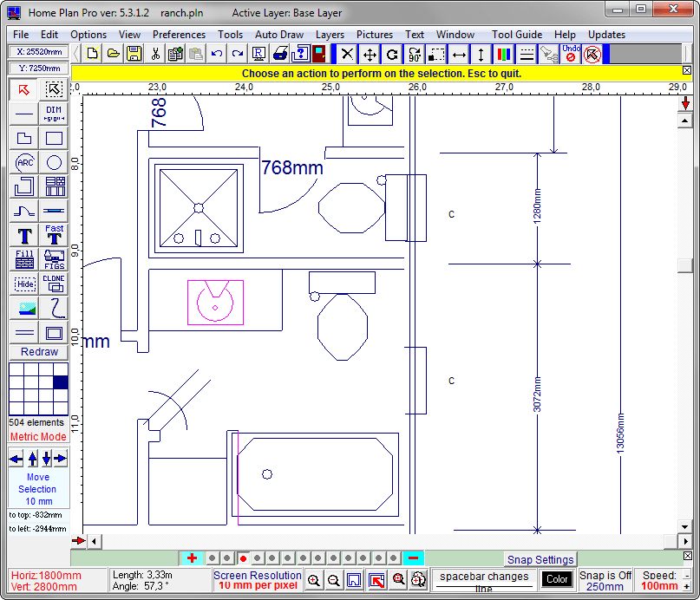This screenshot has width=700, height=600.
Task: Change selection color with the RGB bars icon
Action: (x=504, y=55)
